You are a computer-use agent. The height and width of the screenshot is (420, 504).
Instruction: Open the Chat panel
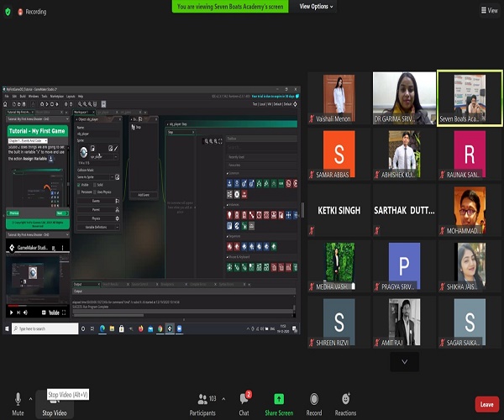(244, 405)
